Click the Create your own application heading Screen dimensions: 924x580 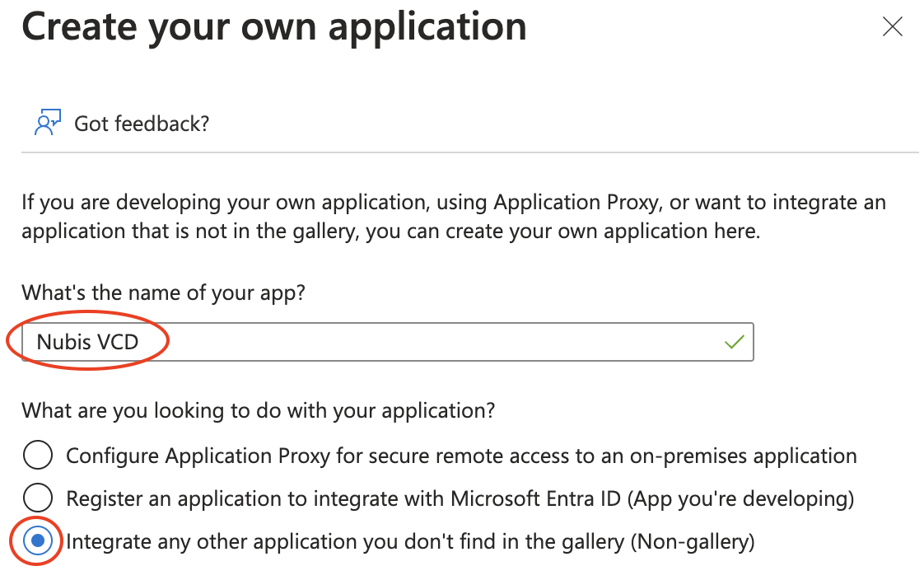point(274,27)
